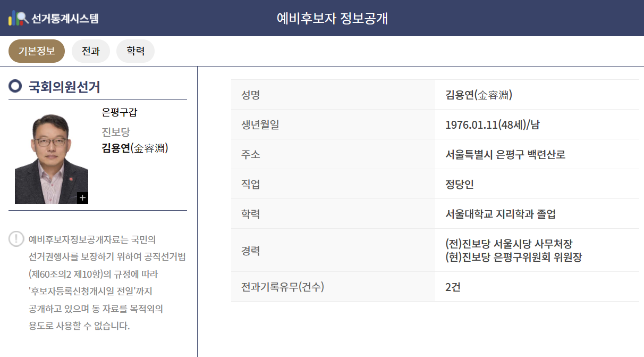Image resolution: width=644 pixels, height=357 pixels.
Task: Click the name value in 성명 row
Action: click(479, 95)
